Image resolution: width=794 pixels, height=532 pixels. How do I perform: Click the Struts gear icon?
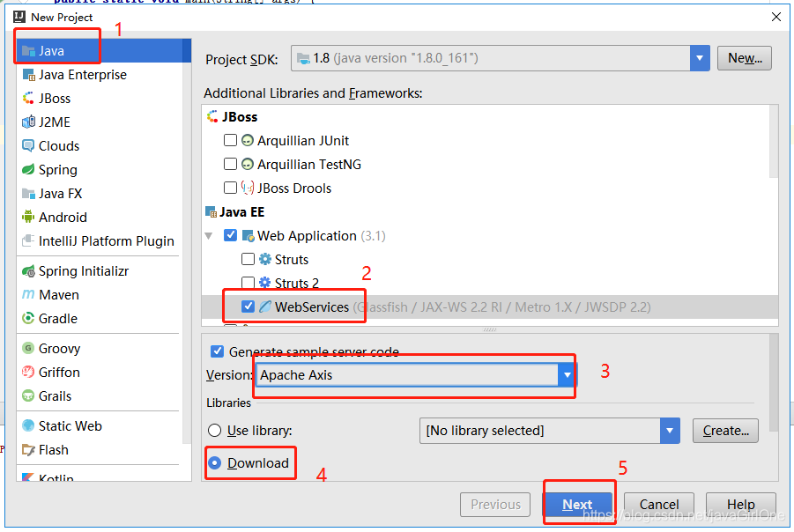pyautogui.click(x=265, y=259)
